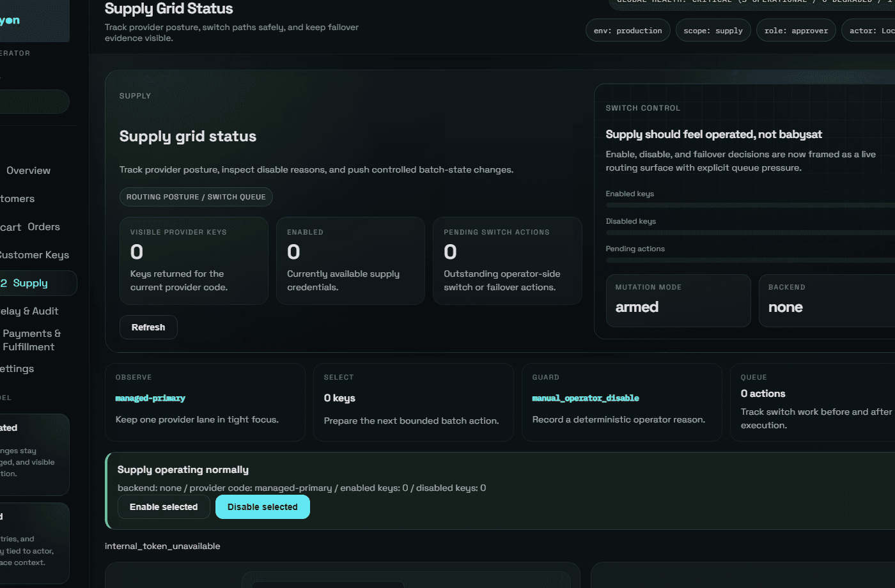
Task: Click the ROUTING POSTURE / SWITCH QUEUE badge
Action: pos(196,197)
